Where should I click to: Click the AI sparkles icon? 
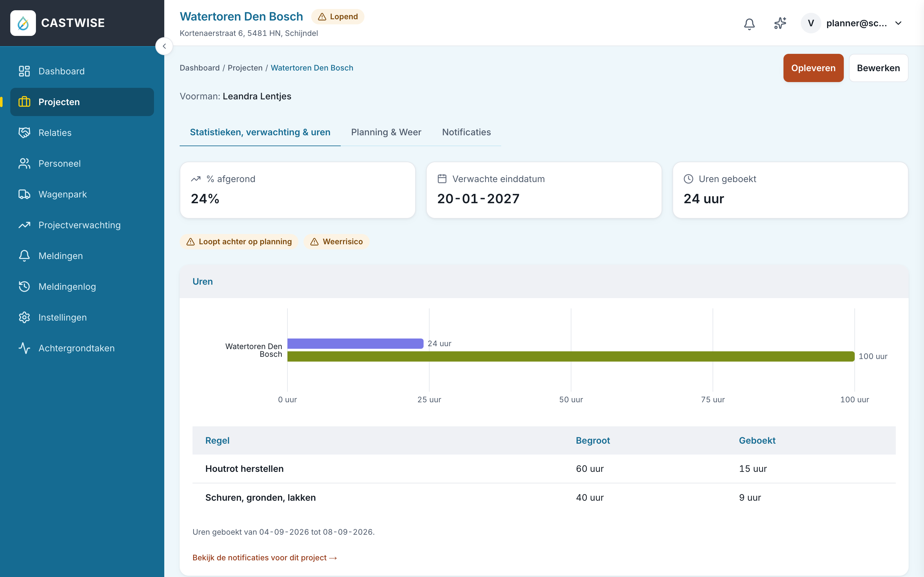tap(780, 23)
